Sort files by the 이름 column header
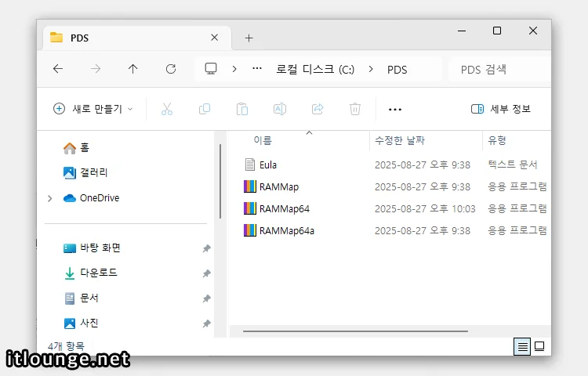Viewport: 588px width, 376px height. click(263, 140)
